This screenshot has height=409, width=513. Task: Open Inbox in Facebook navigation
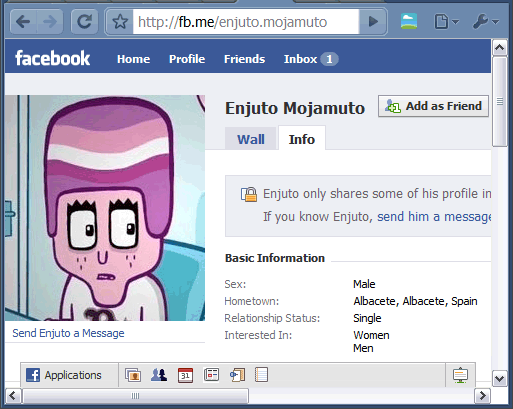300,59
